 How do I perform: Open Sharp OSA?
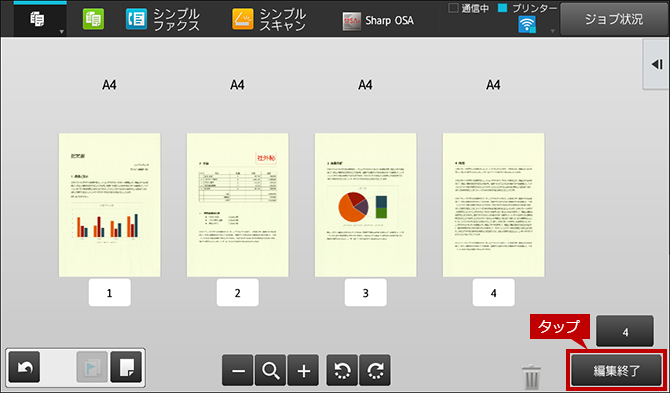(379, 21)
